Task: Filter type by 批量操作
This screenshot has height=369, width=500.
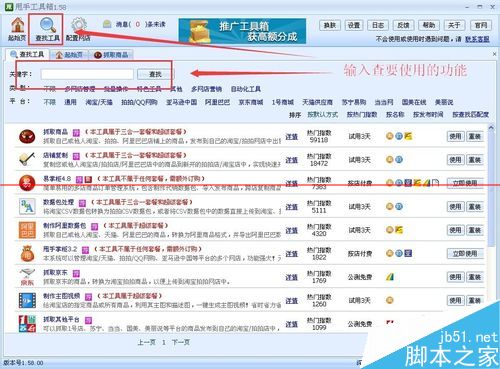Action: coord(116,89)
